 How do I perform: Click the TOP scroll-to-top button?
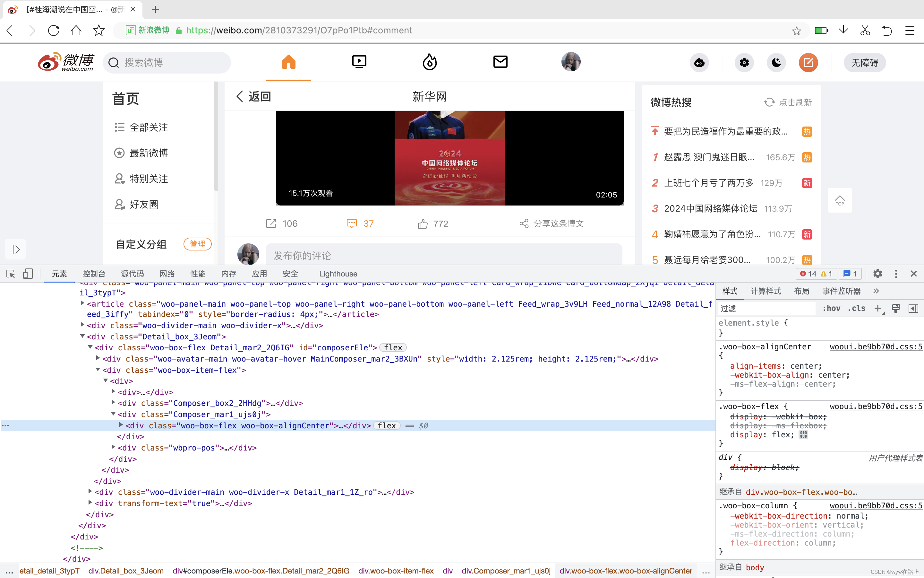coord(840,200)
